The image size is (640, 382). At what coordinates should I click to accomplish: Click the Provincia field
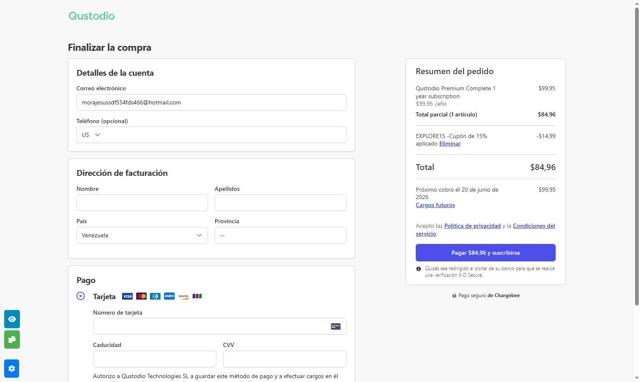coord(280,235)
